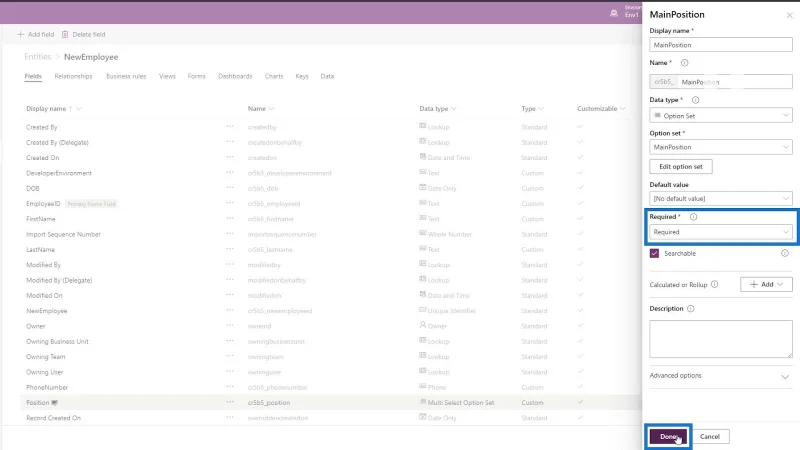
Task: Go to Entities breadcrumb link
Action: (38, 57)
